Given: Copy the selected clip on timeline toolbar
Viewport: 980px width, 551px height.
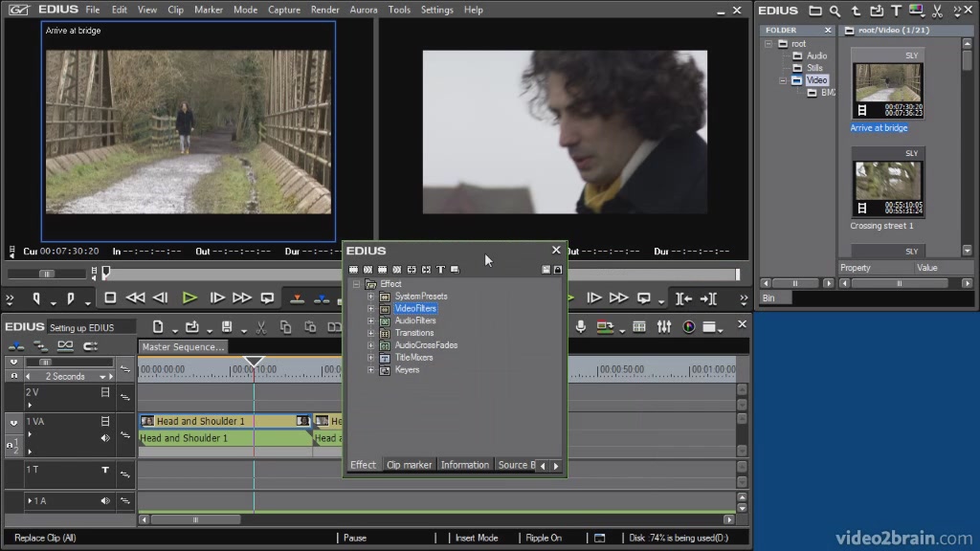Looking at the screenshot, I should (x=285, y=327).
